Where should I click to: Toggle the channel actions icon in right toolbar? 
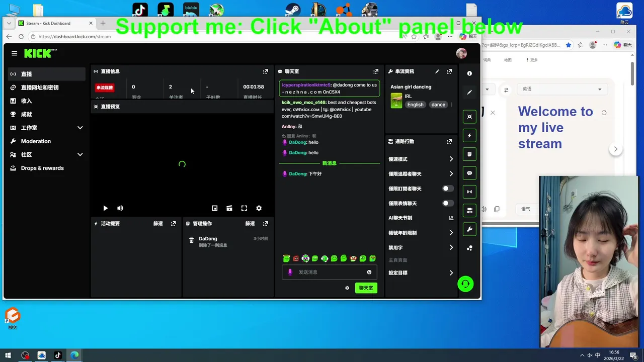point(469,211)
